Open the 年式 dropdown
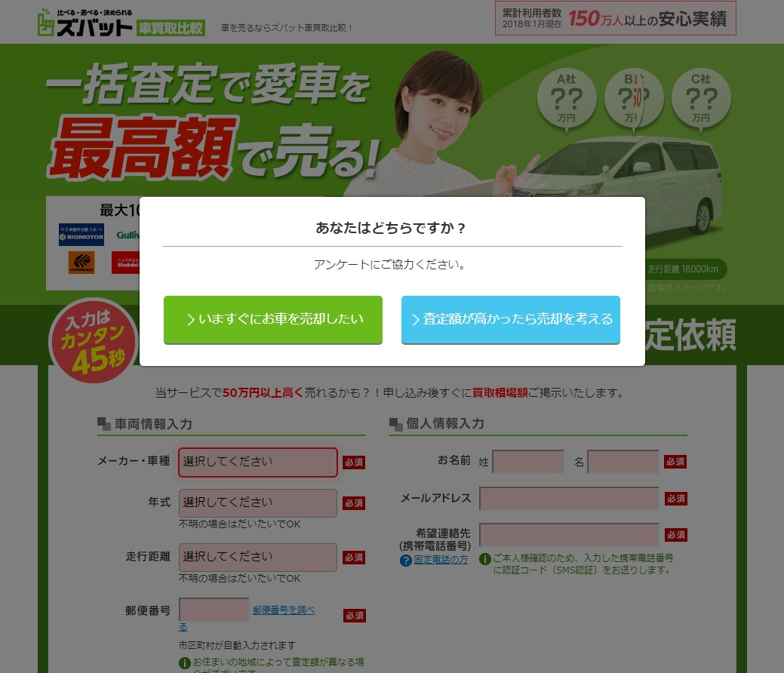The width and height of the screenshot is (784, 673). (258, 503)
